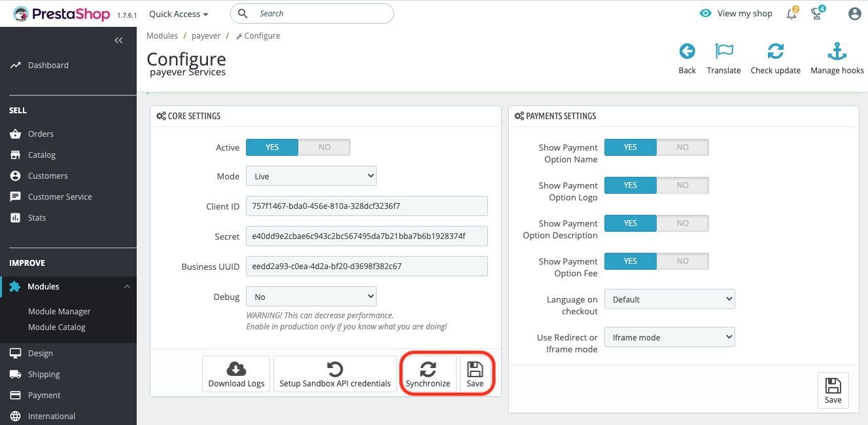Click the Dashboard trend icon
This screenshot has height=425, width=868.
(x=15, y=65)
